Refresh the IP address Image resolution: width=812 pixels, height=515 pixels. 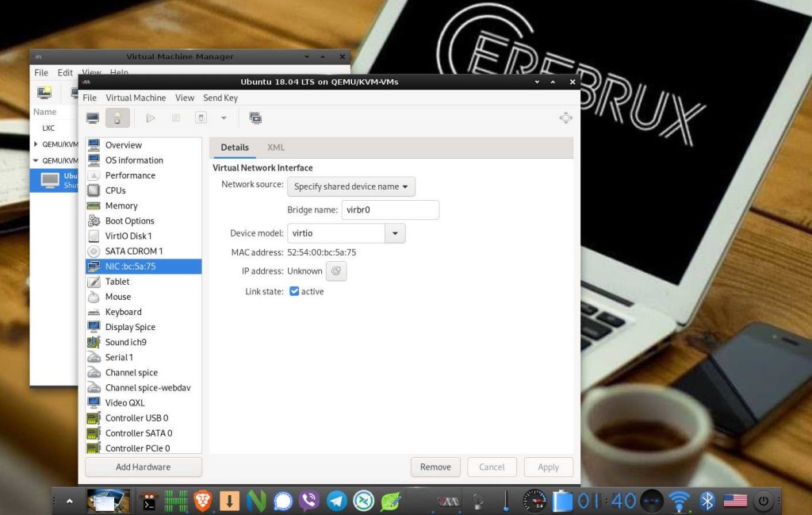coord(336,271)
